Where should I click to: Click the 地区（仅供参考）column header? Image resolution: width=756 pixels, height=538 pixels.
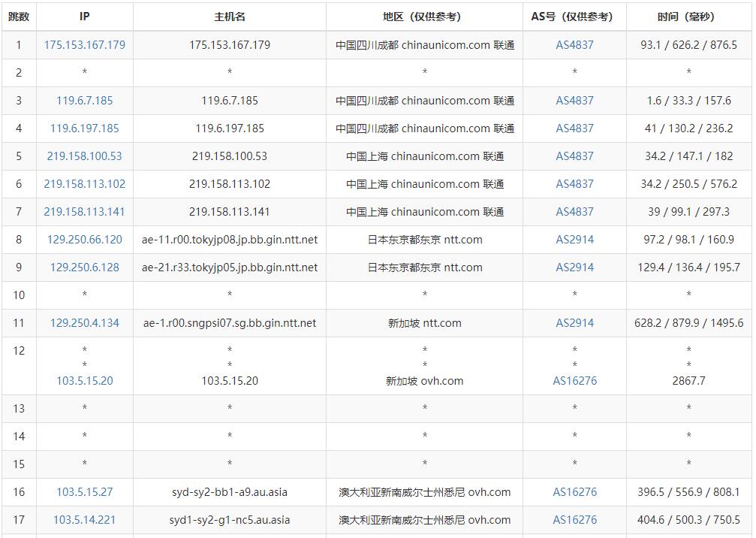(x=424, y=17)
